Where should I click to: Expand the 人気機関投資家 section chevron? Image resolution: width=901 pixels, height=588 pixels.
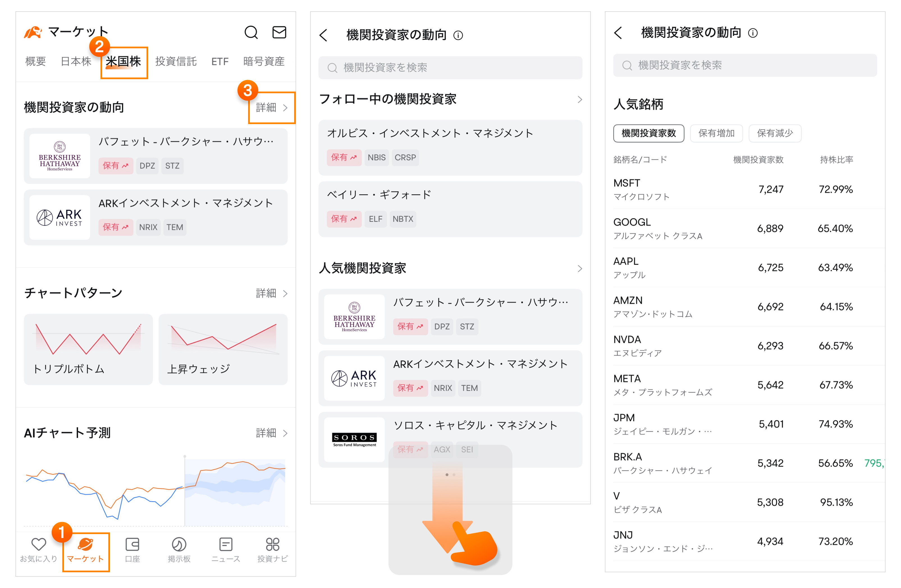click(x=579, y=268)
